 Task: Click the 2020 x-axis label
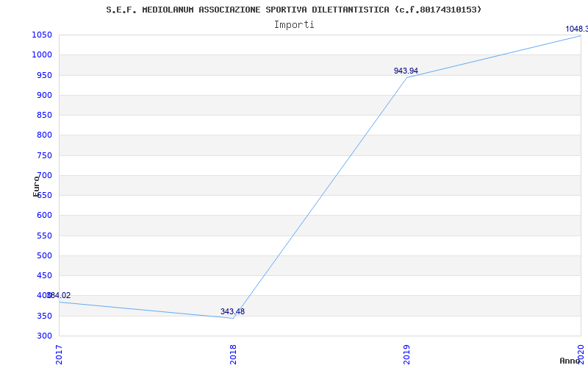(581, 355)
